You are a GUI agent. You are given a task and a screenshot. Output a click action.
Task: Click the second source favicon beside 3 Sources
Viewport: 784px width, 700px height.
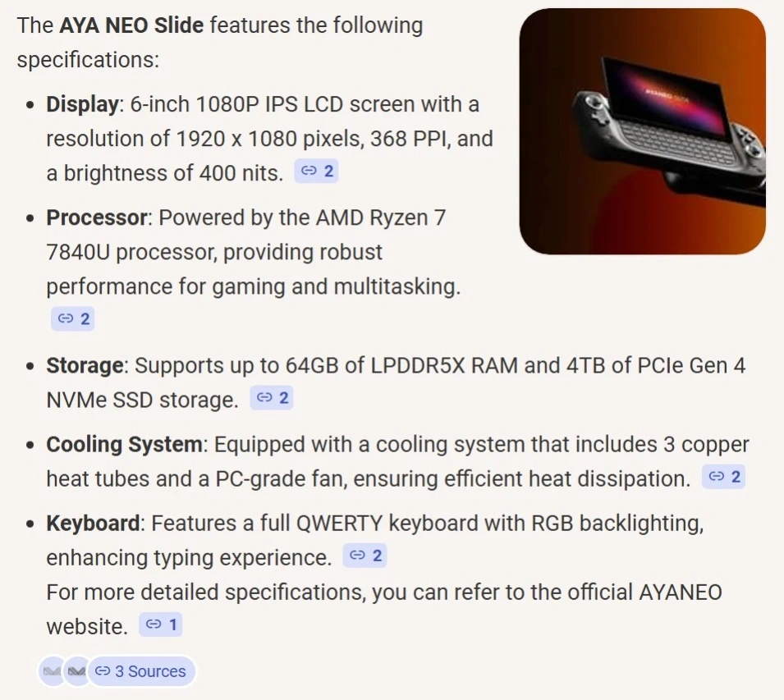pos(76,671)
